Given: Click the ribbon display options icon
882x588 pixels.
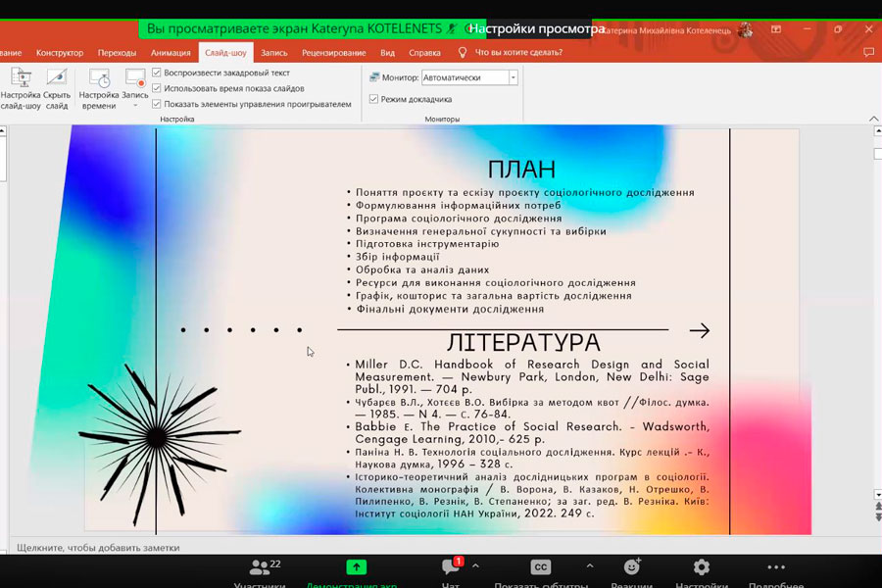Looking at the screenshot, I should point(776,29).
